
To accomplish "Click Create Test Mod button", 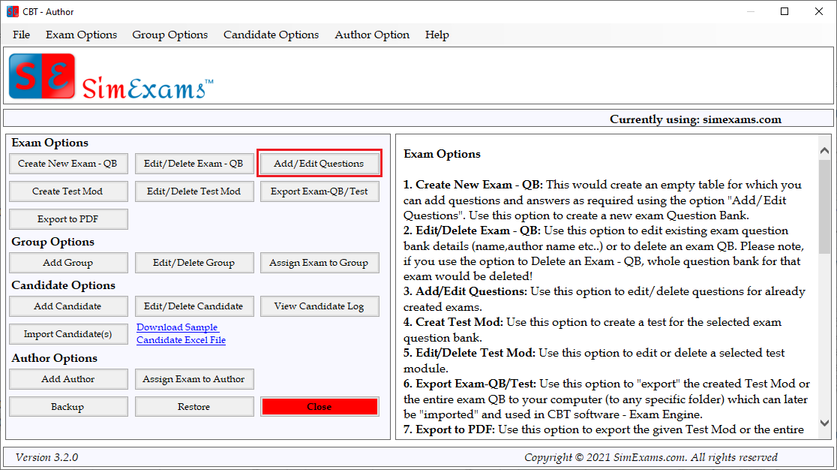I will [68, 191].
